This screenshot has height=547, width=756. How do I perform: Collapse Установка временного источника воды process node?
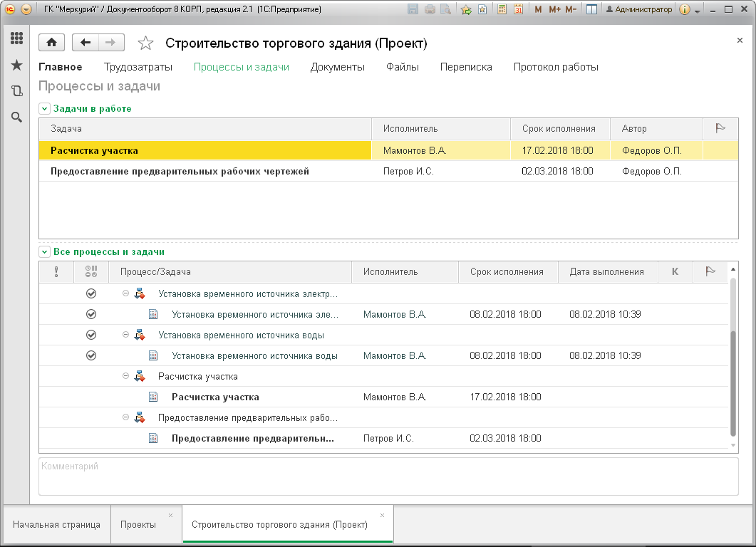(125, 335)
